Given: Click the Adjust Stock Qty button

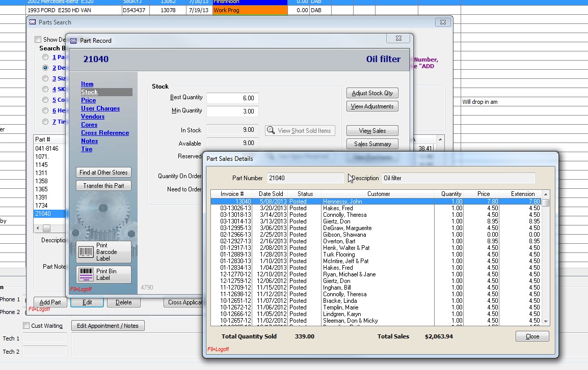Looking at the screenshot, I should pyautogui.click(x=372, y=93).
